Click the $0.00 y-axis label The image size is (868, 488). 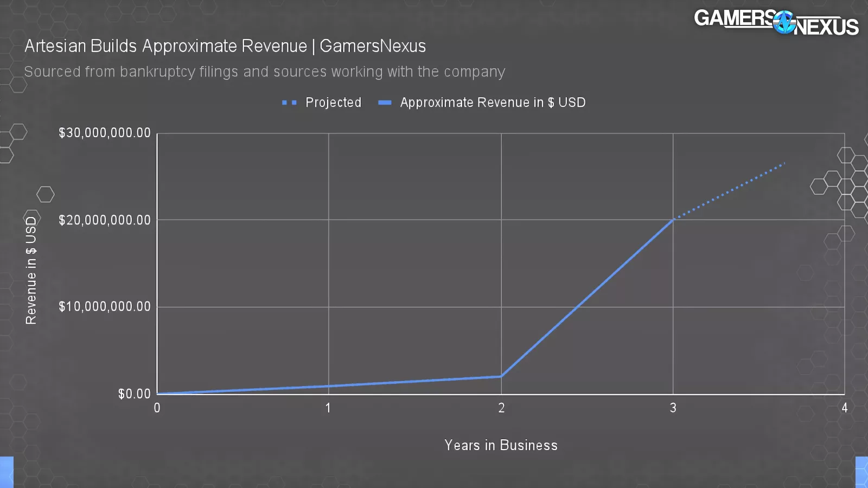134,394
